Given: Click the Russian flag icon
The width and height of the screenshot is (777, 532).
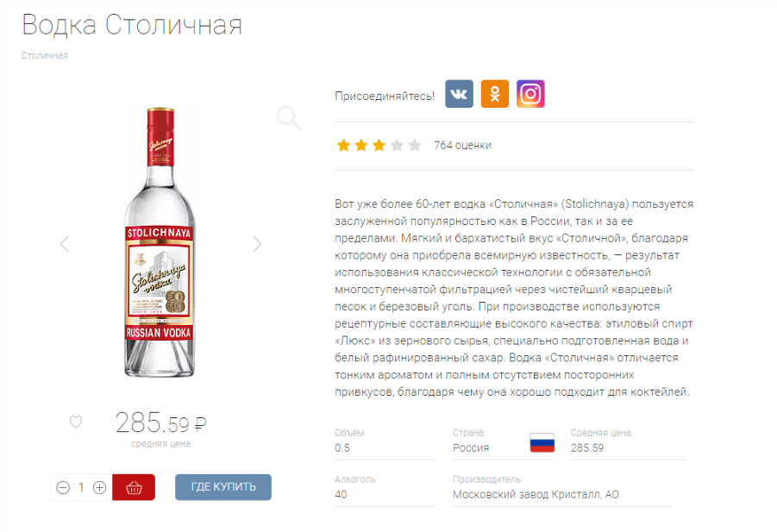Looking at the screenshot, I should point(542,441).
